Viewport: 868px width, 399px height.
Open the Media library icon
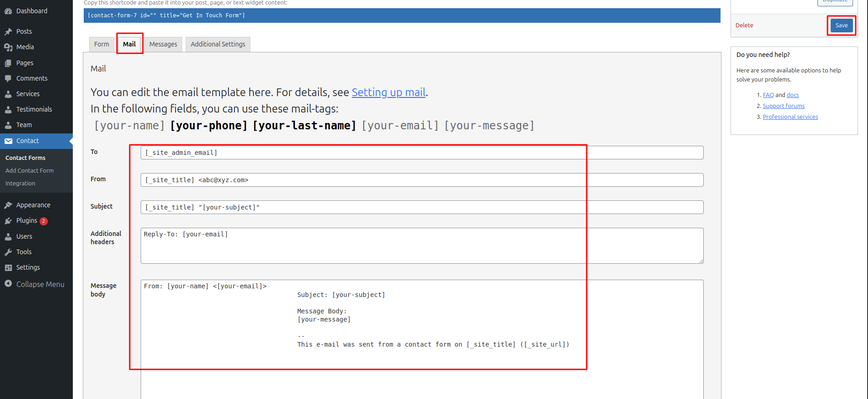tap(8, 47)
